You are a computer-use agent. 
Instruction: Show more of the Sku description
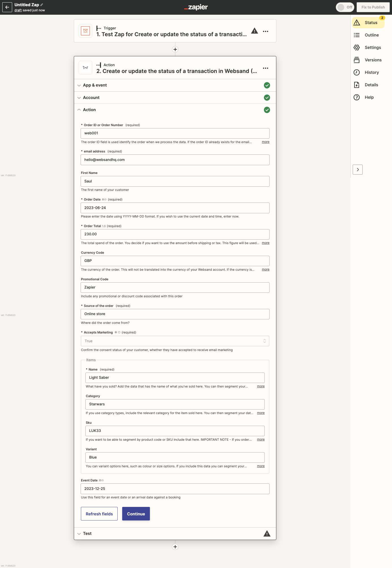point(261,440)
